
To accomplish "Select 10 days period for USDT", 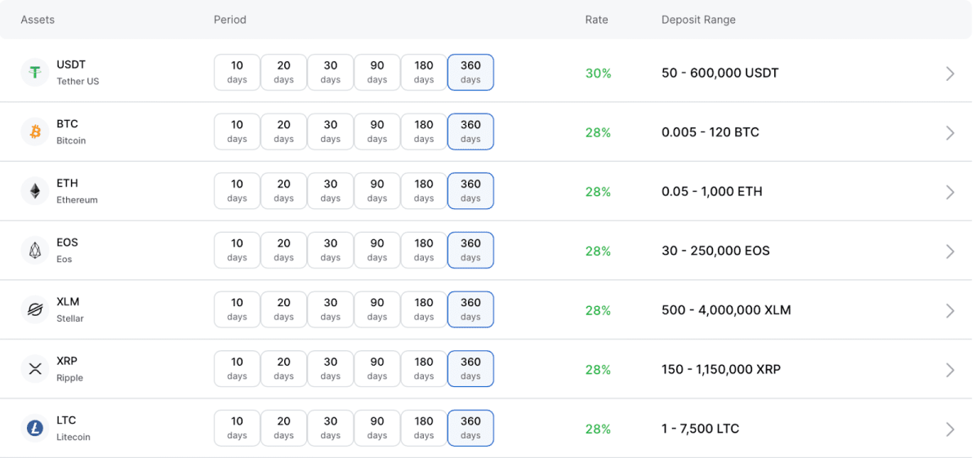I will click(x=237, y=73).
